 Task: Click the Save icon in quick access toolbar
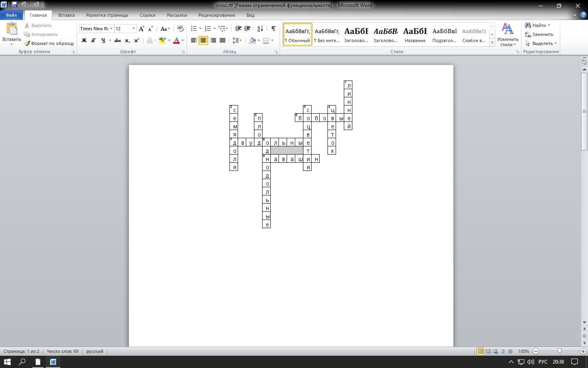tap(15, 5)
